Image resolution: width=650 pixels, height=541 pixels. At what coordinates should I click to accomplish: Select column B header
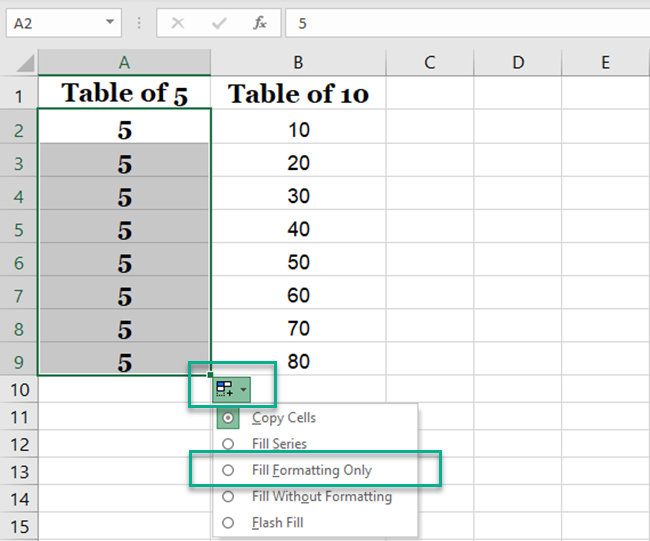pyautogui.click(x=298, y=62)
